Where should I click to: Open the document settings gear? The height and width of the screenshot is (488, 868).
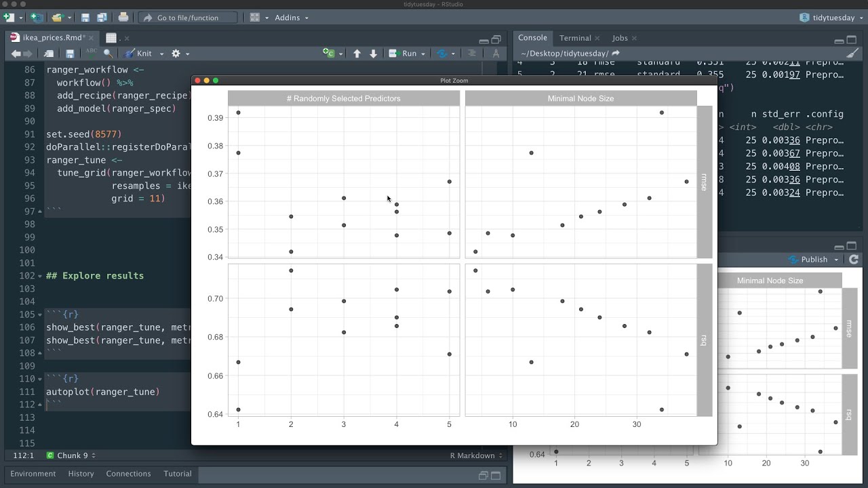[x=176, y=54]
